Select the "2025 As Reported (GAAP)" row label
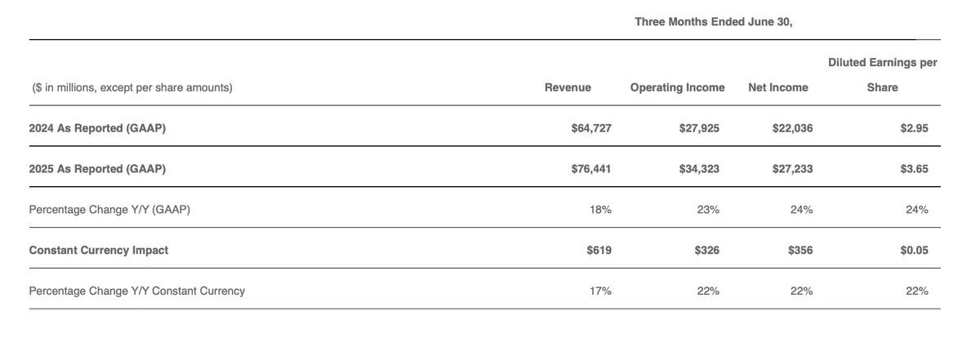The width and height of the screenshot is (980, 338). (97, 169)
